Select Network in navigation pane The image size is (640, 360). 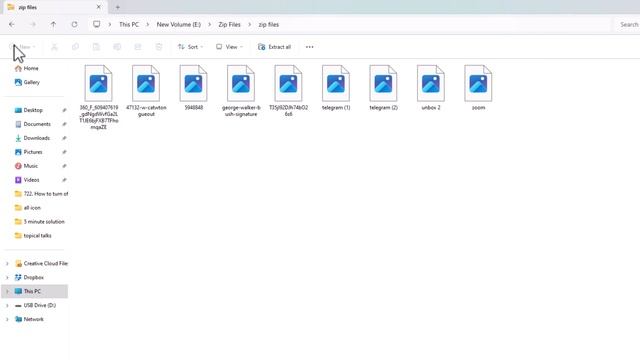29,319
